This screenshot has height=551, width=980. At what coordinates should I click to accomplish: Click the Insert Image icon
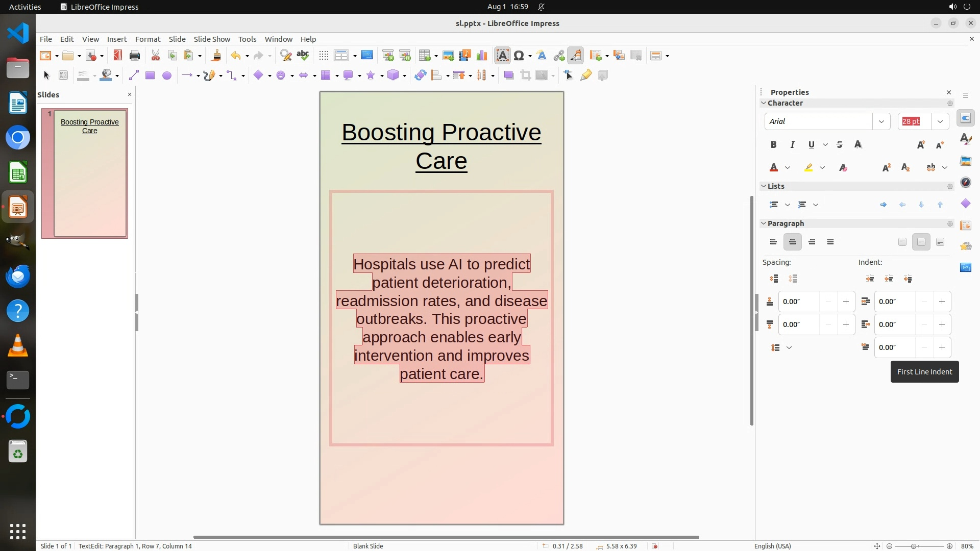(448, 56)
